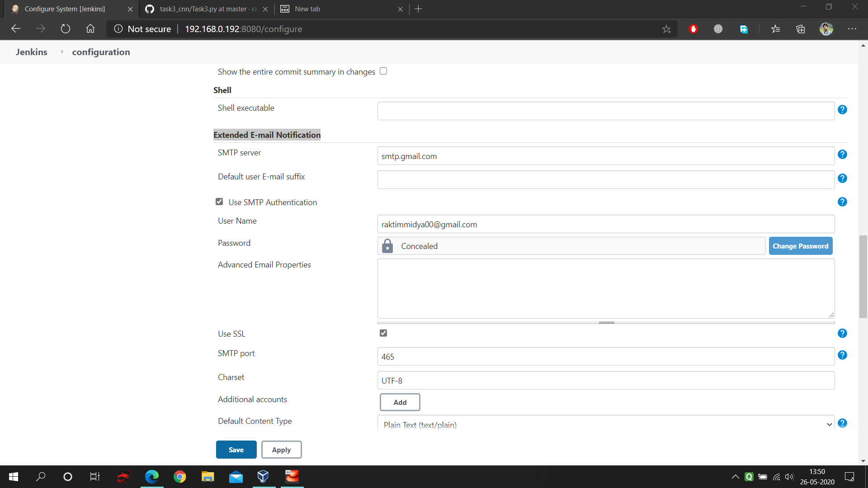Click help icon next to Shell executable
This screenshot has width=868, height=488.
click(x=842, y=110)
